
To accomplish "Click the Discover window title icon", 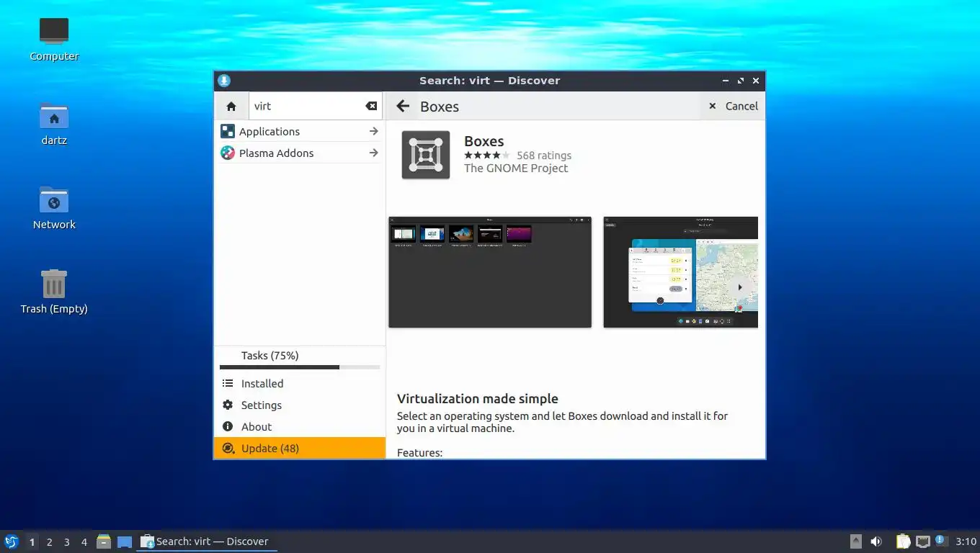I will click(x=224, y=81).
